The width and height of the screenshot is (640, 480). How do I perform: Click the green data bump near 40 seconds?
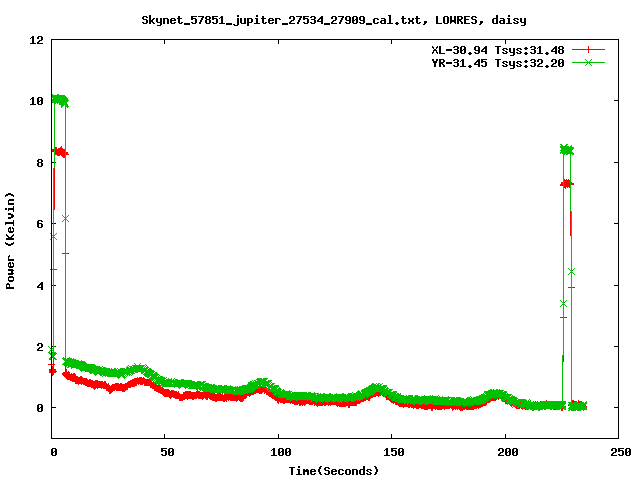(x=139, y=369)
